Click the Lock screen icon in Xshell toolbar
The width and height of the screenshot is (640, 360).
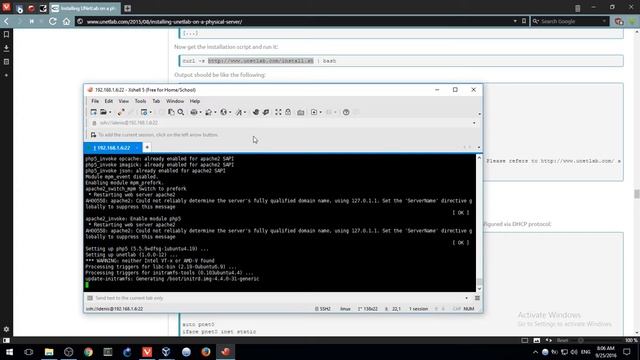pos(288,112)
